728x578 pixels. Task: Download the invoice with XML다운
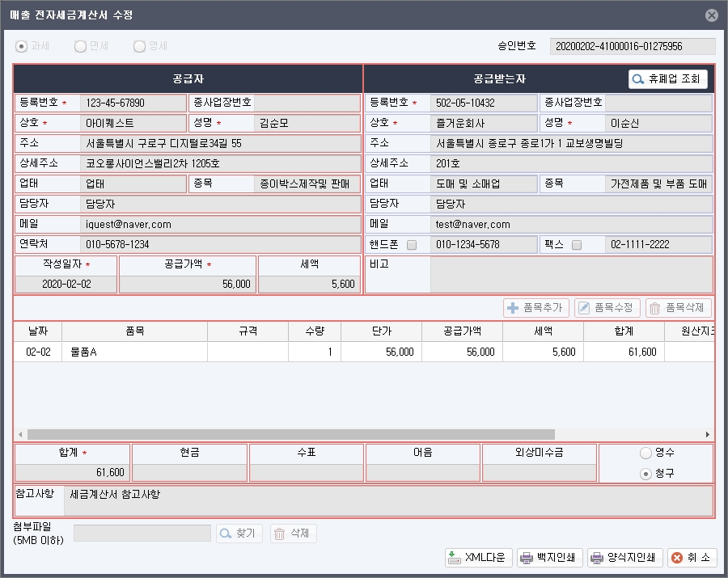[x=478, y=558]
